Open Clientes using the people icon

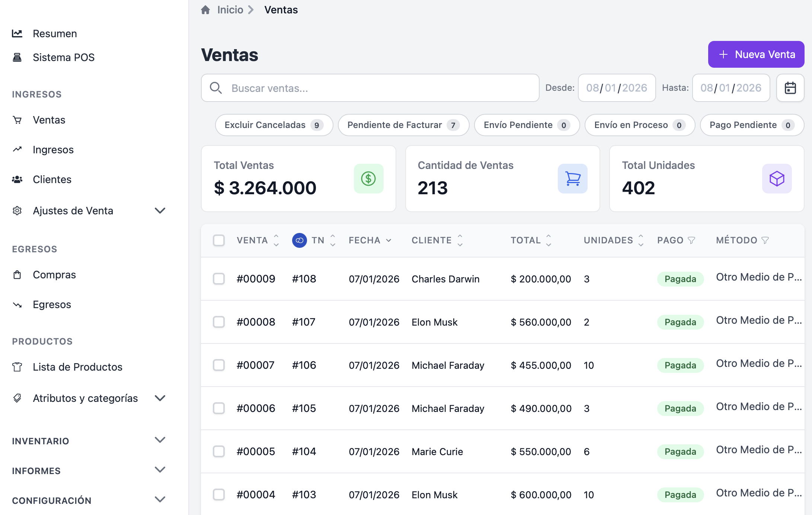pos(17,179)
